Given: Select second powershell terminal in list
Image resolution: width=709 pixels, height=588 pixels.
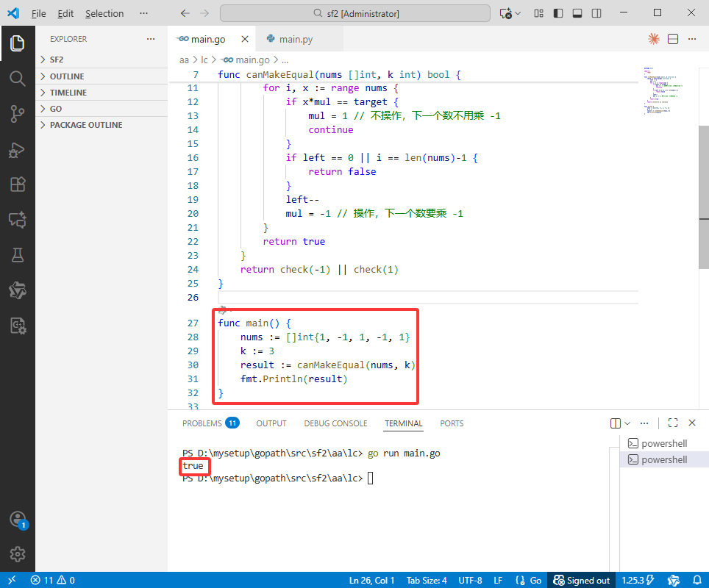Looking at the screenshot, I should pyautogui.click(x=664, y=459).
